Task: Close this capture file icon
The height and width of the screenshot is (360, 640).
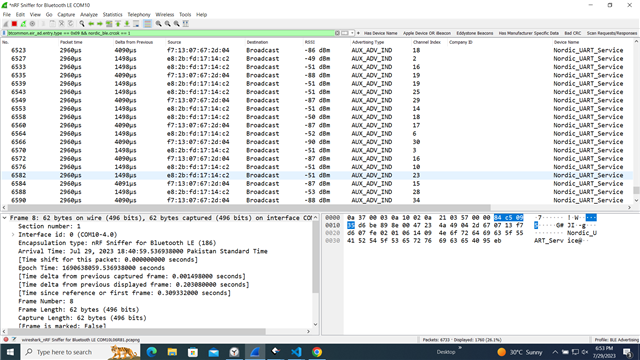Action: (x=62, y=24)
